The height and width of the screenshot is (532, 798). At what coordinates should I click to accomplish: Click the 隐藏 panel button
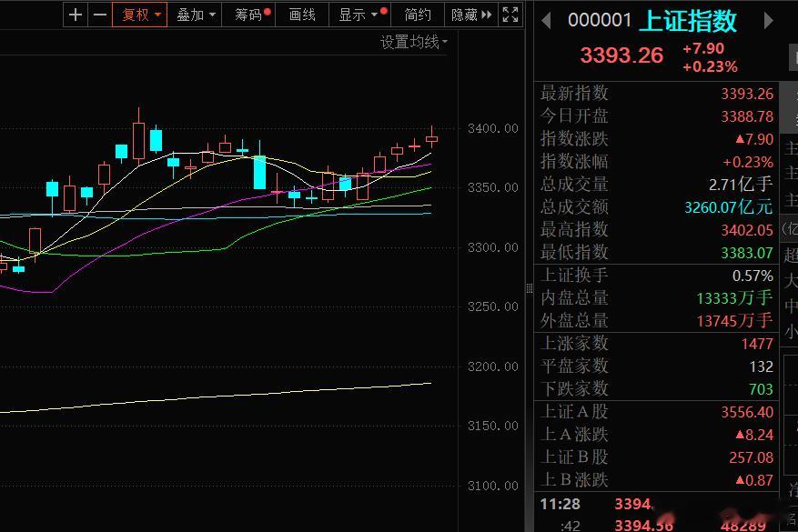tap(471, 15)
